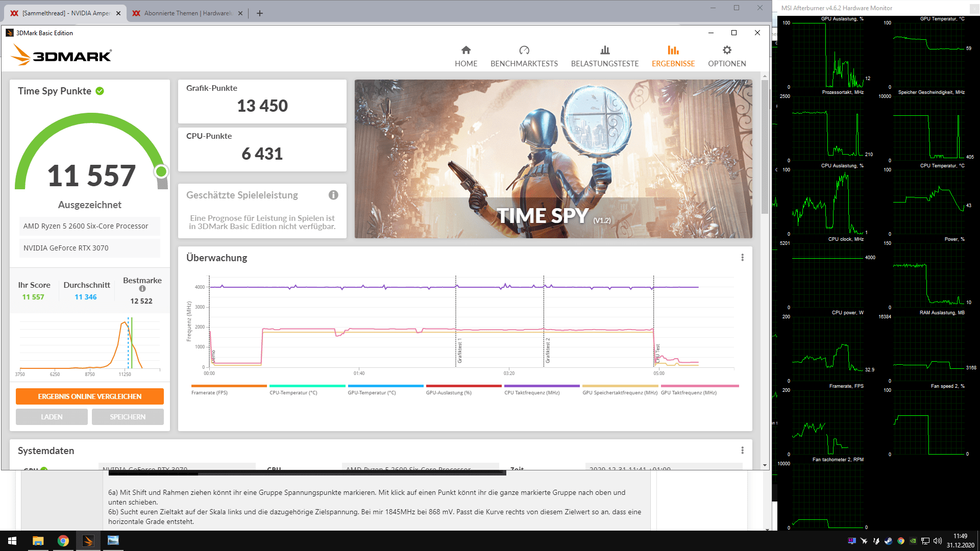This screenshot has height=551, width=980.
Task: Click the Durchschnitt score 11 346
Action: coord(86,297)
